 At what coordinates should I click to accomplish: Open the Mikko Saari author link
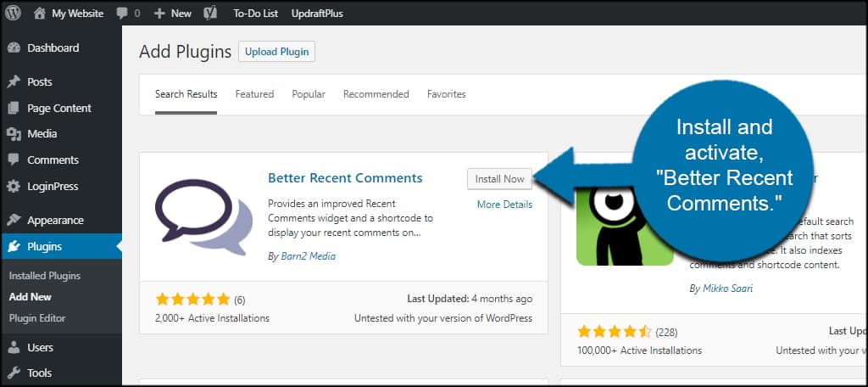pyautogui.click(x=727, y=289)
